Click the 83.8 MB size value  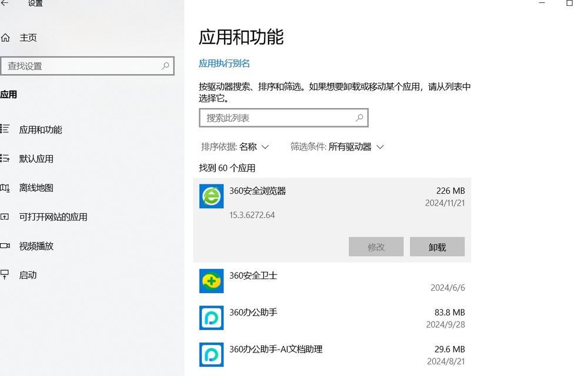(450, 313)
